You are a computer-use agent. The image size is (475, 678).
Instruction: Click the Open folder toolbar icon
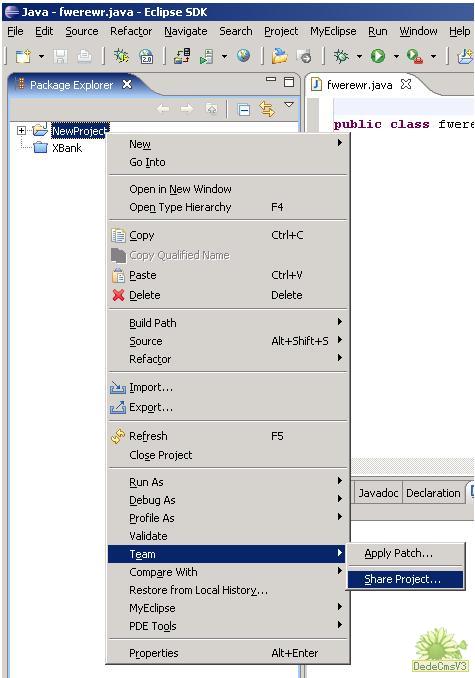[280, 56]
